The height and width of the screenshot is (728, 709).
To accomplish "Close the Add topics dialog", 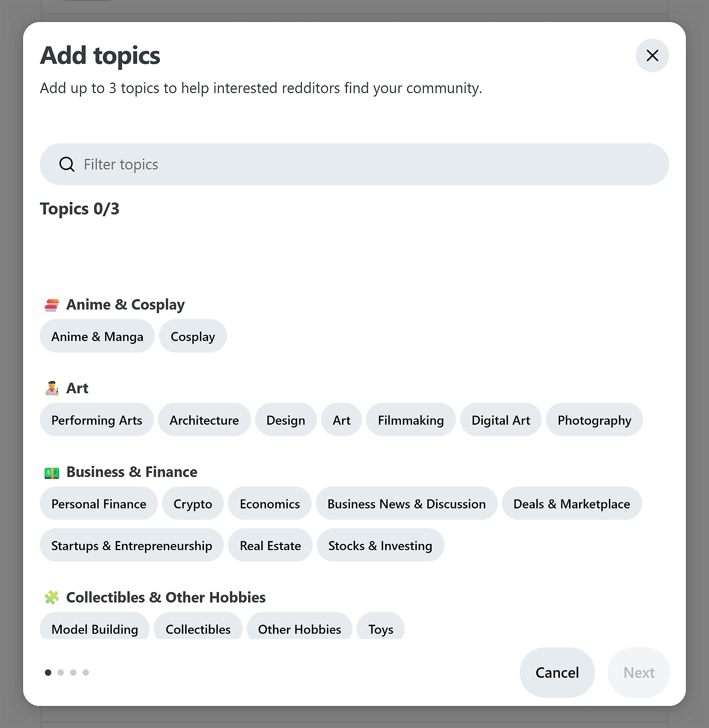I will click(x=652, y=56).
